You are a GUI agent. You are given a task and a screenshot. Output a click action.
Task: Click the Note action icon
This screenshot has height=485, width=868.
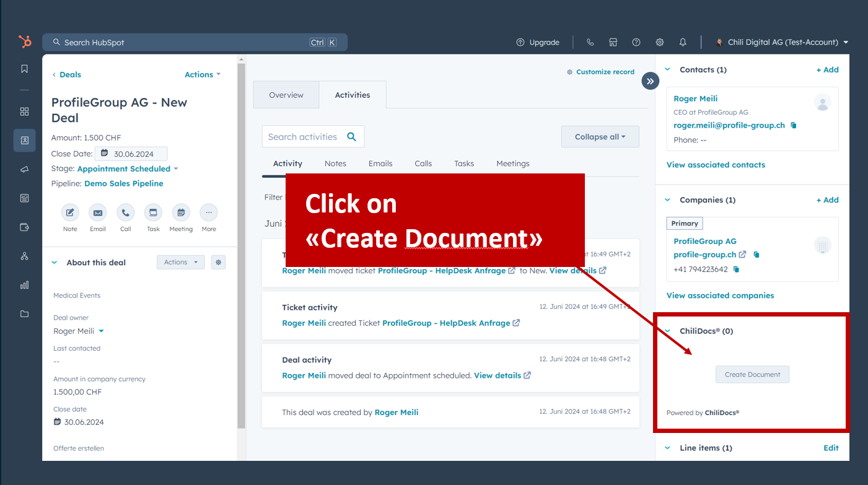point(70,212)
